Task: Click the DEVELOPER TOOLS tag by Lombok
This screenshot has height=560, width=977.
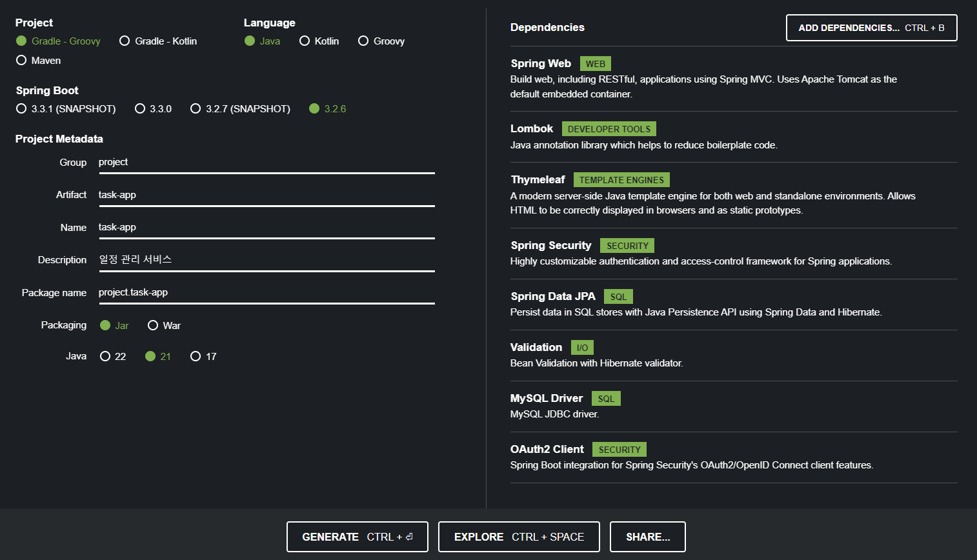Action: (609, 129)
